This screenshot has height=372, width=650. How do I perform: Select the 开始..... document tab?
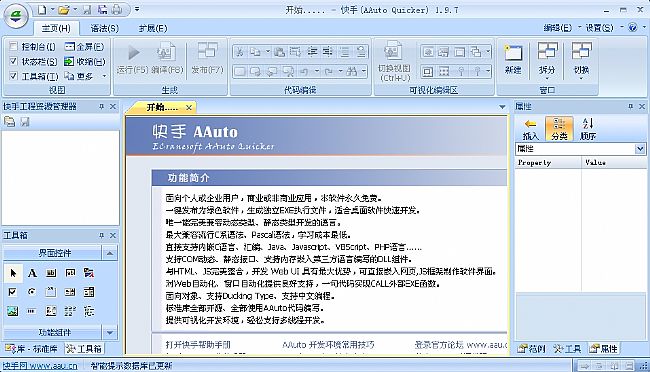point(162,107)
